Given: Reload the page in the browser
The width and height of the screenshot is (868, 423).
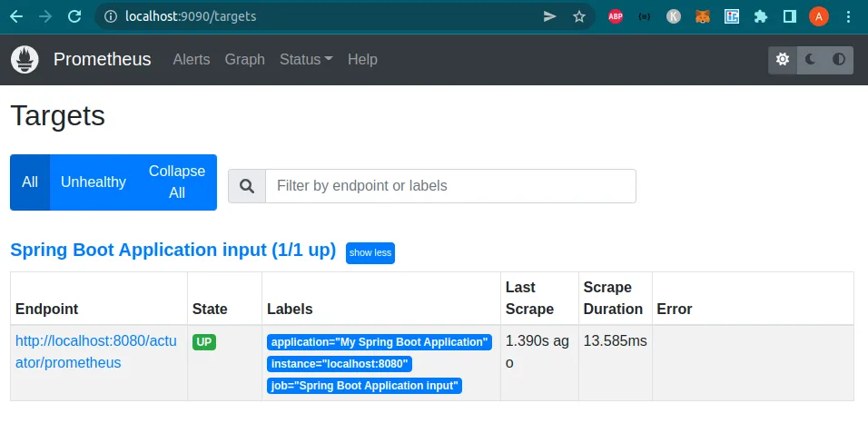Looking at the screenshot, I should pos(74,16).
